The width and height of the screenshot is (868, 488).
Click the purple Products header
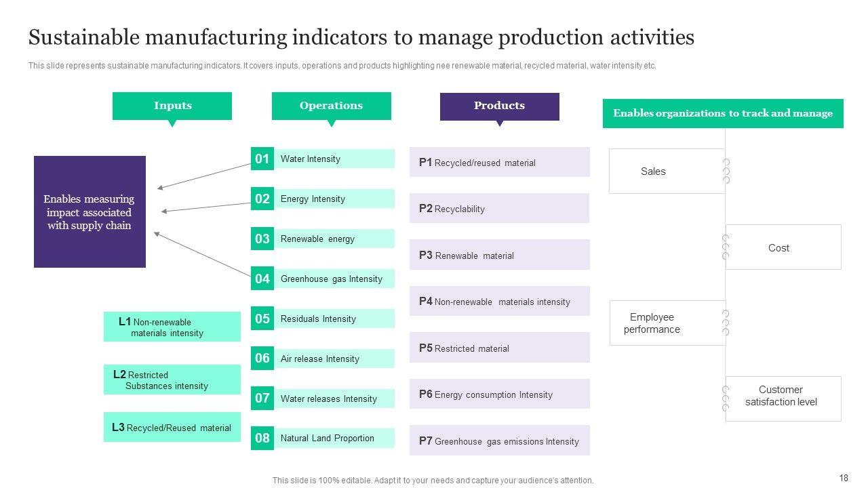point(499,106)
